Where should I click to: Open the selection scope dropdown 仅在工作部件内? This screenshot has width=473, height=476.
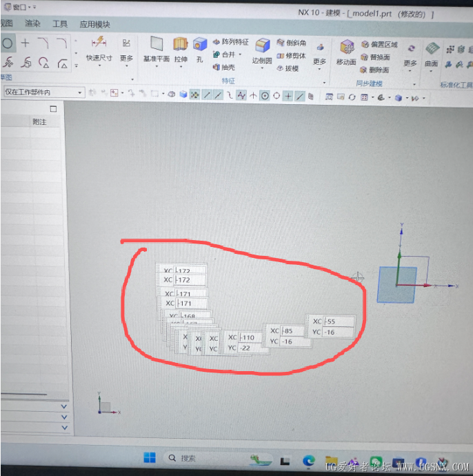pos(43,92)
